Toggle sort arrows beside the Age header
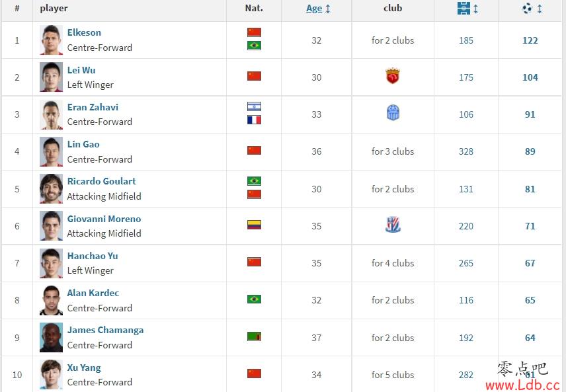This screenshot has width=566, height=392. (x=328, y=9)
